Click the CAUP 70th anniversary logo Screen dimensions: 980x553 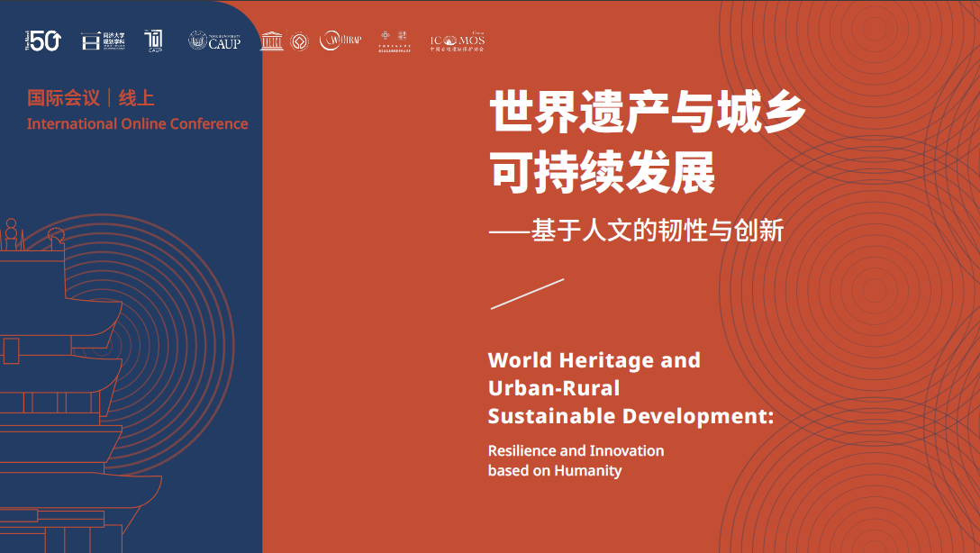[x=154, y=41]
